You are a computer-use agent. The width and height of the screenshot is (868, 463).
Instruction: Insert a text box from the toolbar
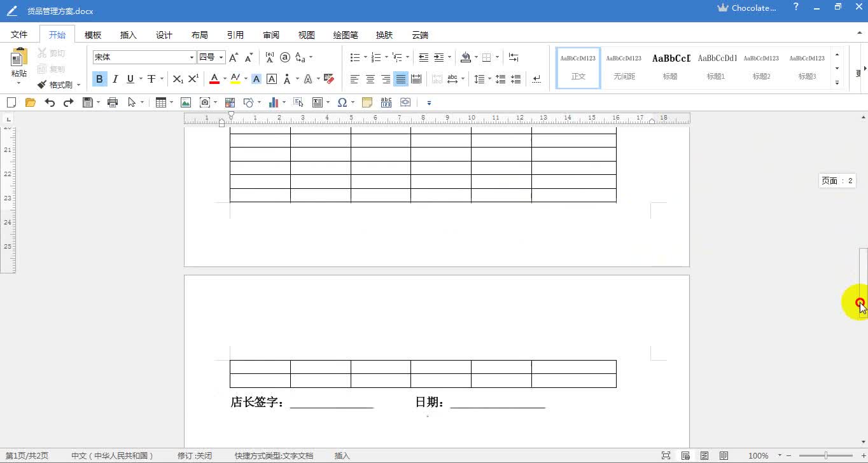317,102
